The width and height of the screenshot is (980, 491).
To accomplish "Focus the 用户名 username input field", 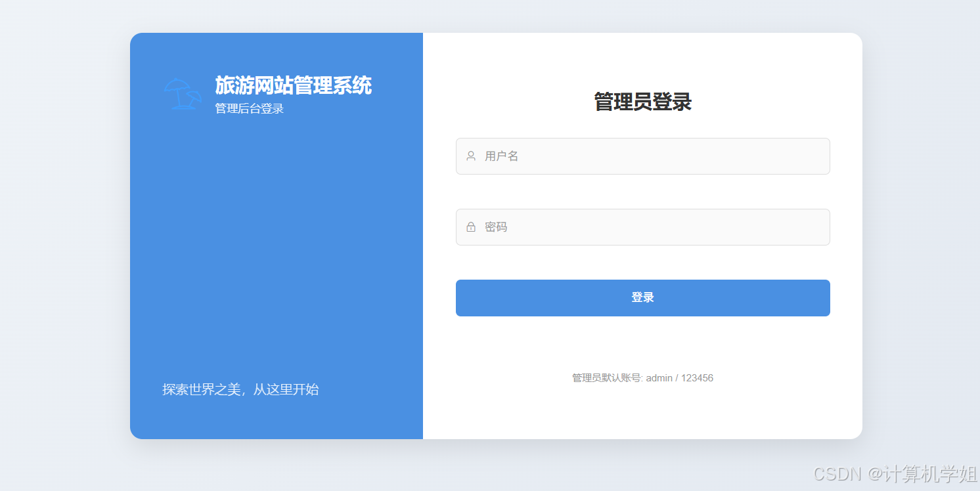I will 642,156.
